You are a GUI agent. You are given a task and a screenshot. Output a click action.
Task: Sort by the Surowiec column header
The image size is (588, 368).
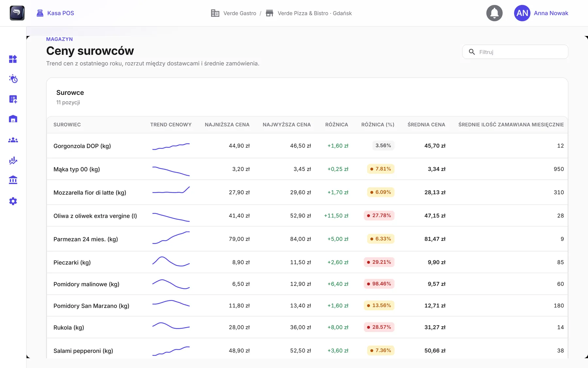pos(67,125)
